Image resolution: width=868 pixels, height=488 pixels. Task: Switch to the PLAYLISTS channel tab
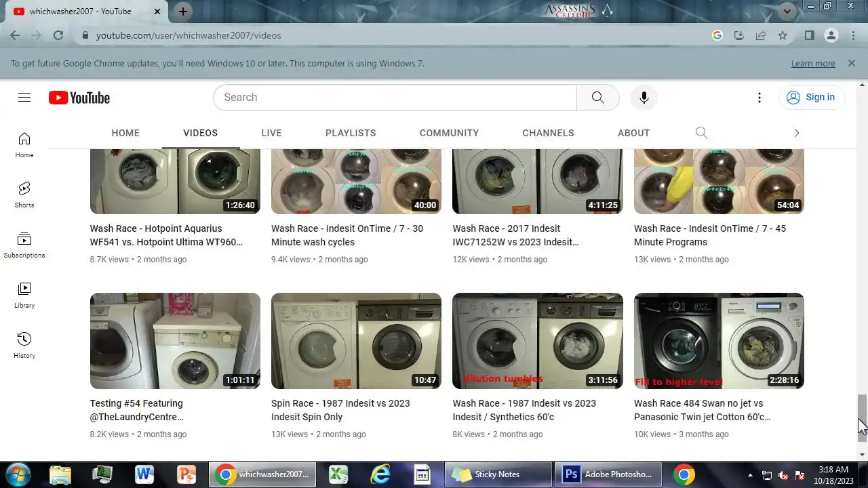point(351,133)
